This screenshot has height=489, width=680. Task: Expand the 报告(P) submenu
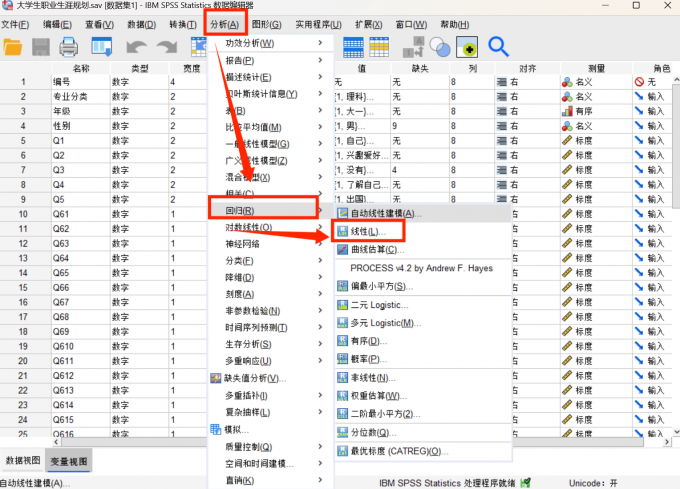[271, 60]
